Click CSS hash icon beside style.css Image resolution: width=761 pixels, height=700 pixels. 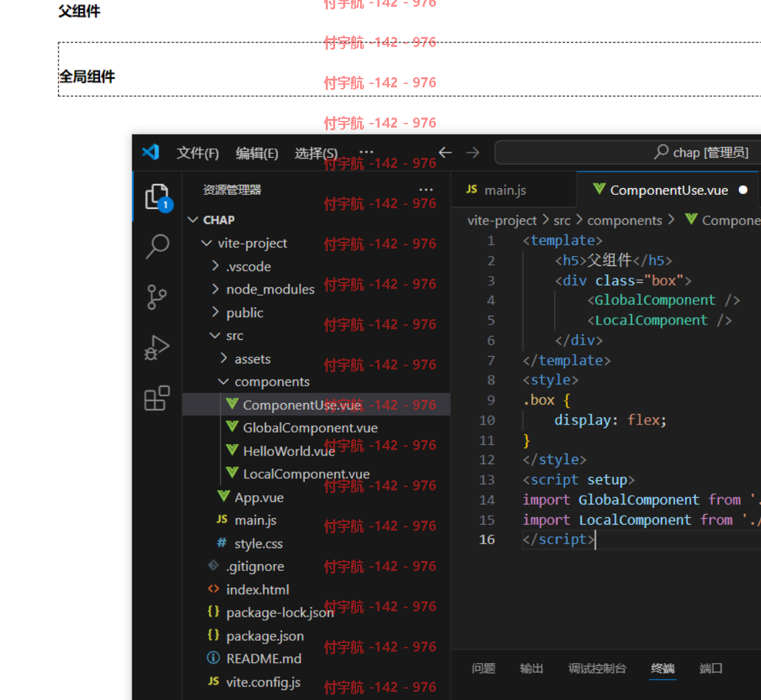click(x=222, y=543)
